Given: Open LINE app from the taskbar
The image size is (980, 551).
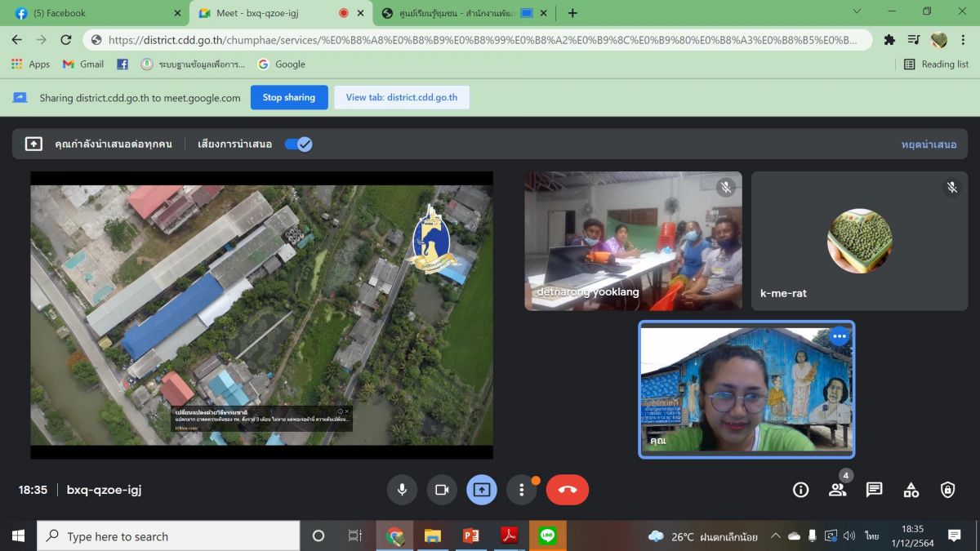Looking at the screenshot, I should (547, 535).
